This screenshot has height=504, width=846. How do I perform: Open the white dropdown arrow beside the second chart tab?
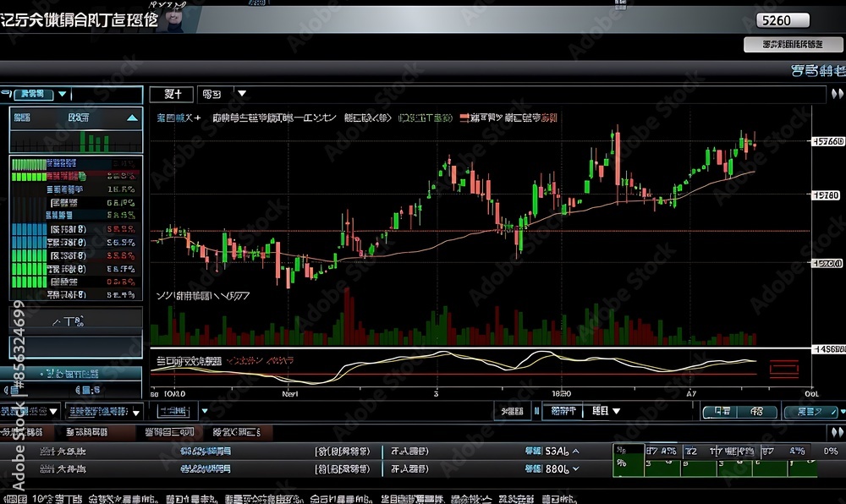[242, 93]
